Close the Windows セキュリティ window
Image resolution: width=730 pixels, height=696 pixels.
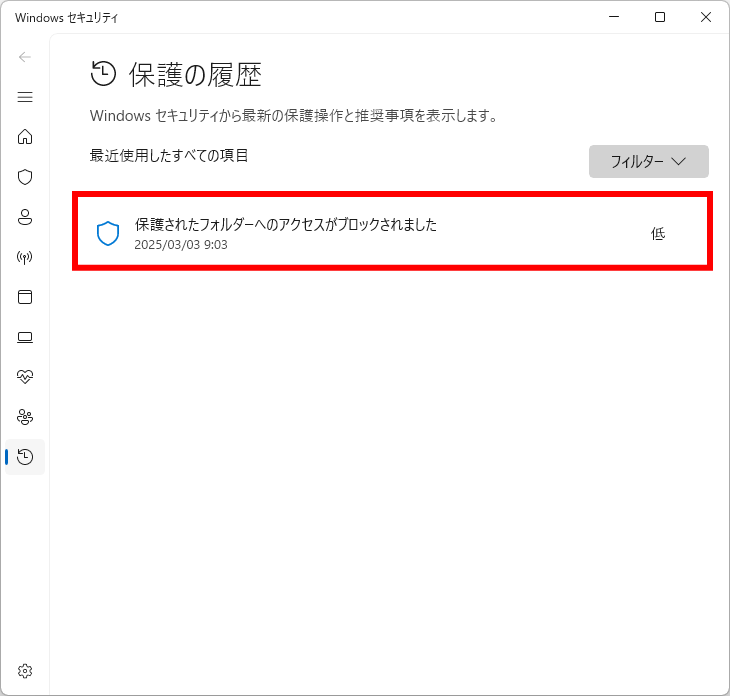tap(706, 17)
